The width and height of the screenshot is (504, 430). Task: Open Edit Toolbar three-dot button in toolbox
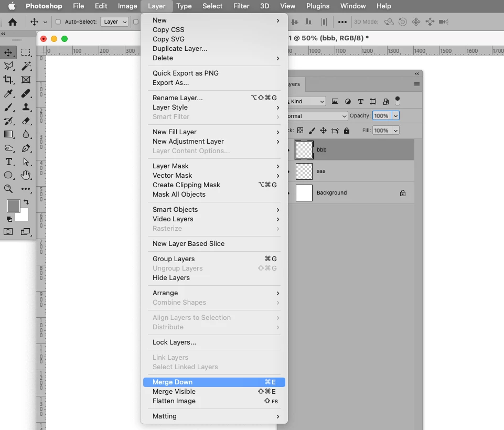tap(26, 189)
